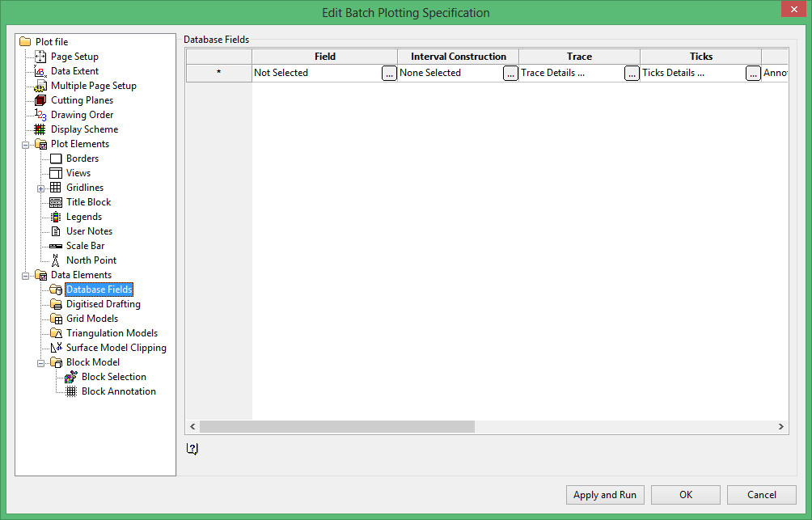Click the Block Annotation grid icon
The image size is (812, 520).
[71, 391]
